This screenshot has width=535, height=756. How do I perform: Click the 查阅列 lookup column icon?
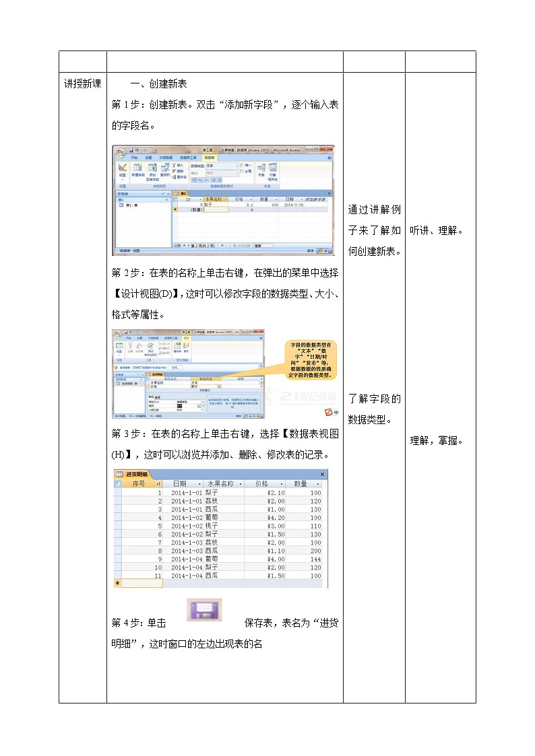click(x=165, y=168)
